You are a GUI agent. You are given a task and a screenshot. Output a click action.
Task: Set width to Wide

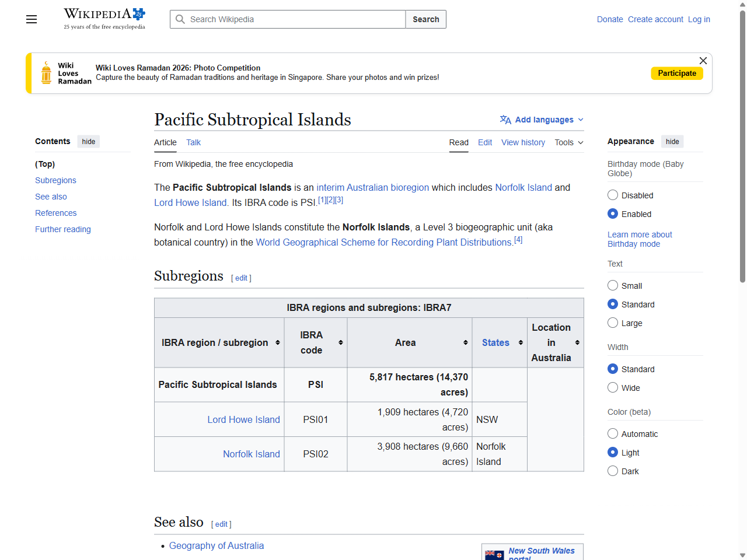613,387
